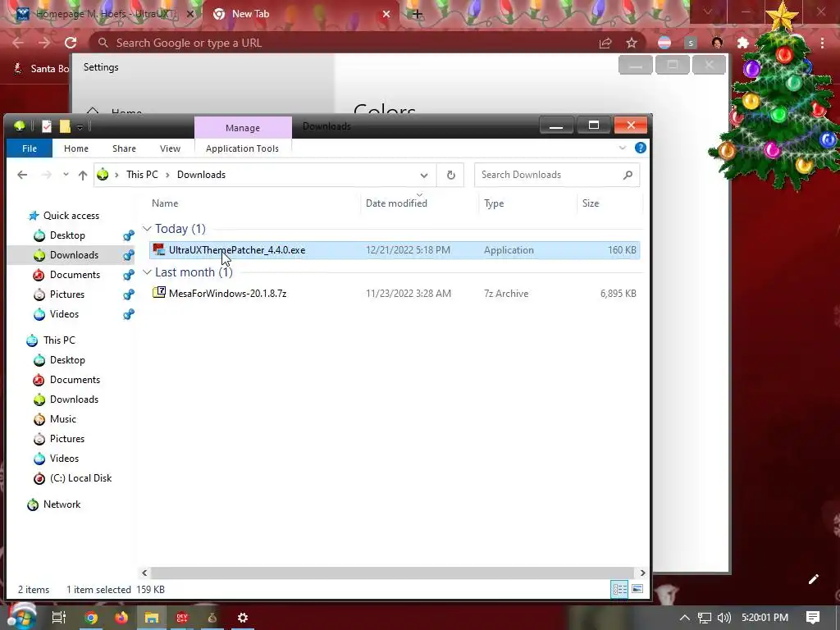Open Videos under Quick access

coord(64,314)
